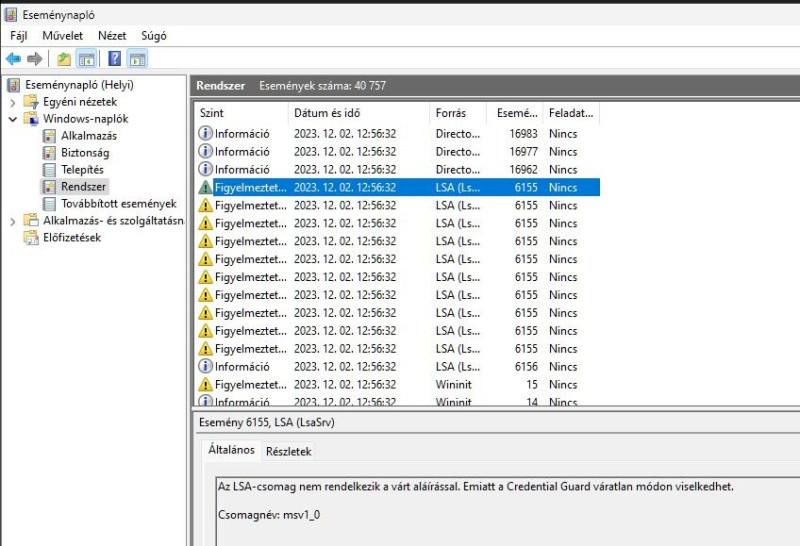The image size is (800, 546).
Task: Click the Események száma: 40 757 header text
Action: point(322,86)
